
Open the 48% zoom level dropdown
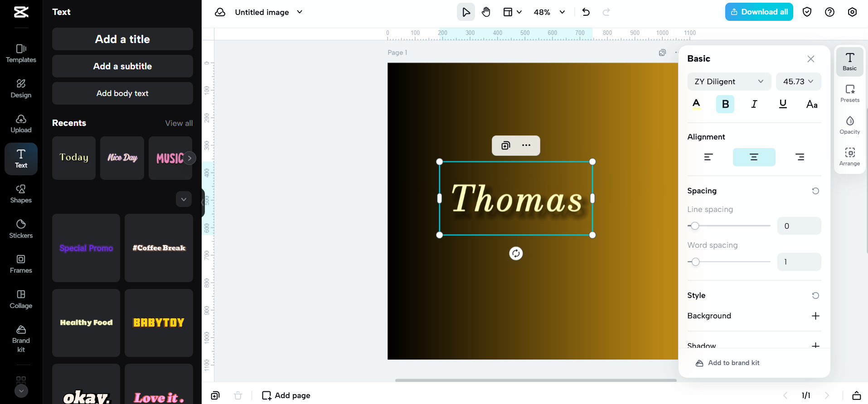pos(549,12)
